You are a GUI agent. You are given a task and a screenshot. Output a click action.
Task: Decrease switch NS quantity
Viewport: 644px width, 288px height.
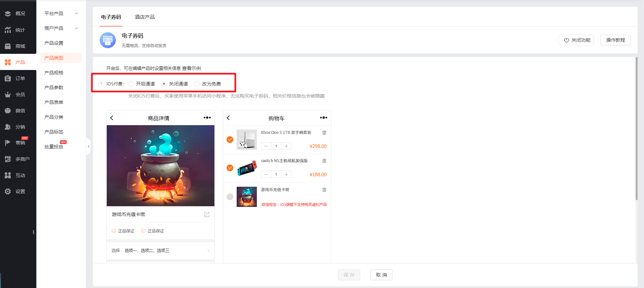pyautogui.click(x=266, y=174)
